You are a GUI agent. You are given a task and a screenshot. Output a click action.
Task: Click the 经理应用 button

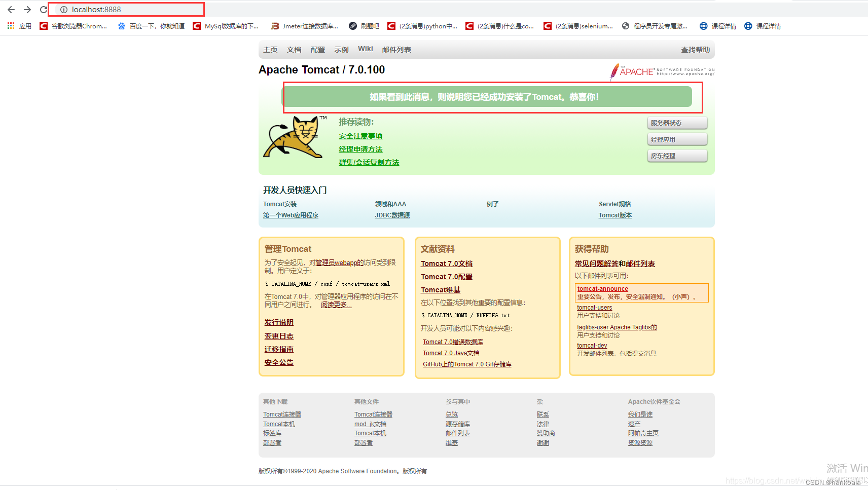[677, 139]
